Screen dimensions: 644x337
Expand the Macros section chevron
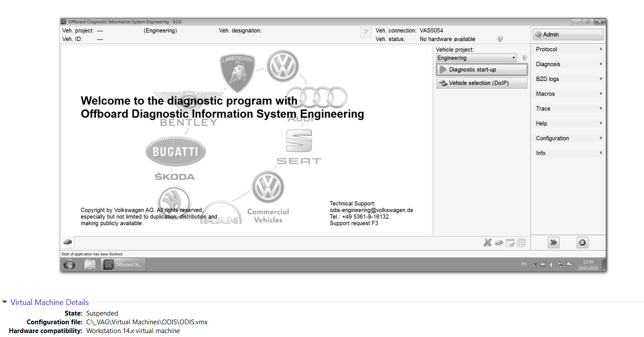[601, 94]
